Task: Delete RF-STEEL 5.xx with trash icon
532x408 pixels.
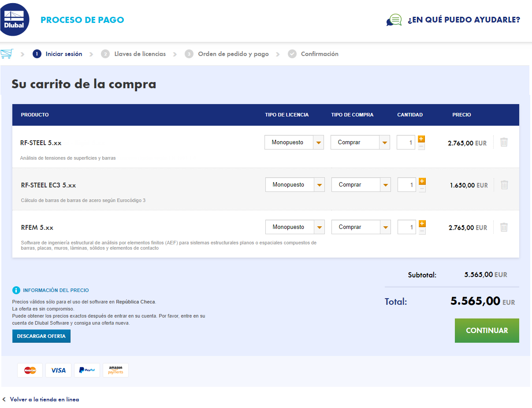Action: [x=504, y=142]
